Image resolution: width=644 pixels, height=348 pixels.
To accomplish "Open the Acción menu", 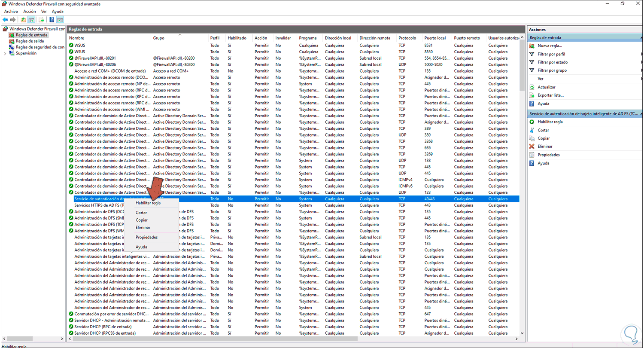I will (30, 11).
